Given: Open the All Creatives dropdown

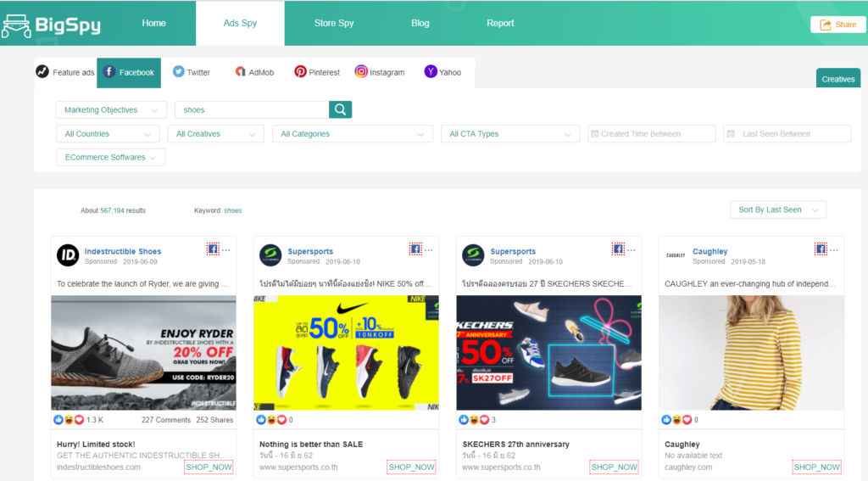Looking at the screenshot, I should pos(215,133).
